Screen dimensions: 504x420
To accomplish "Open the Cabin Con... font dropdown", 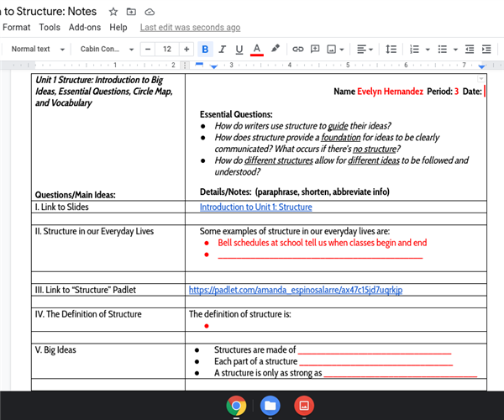I will coord(107,50).
